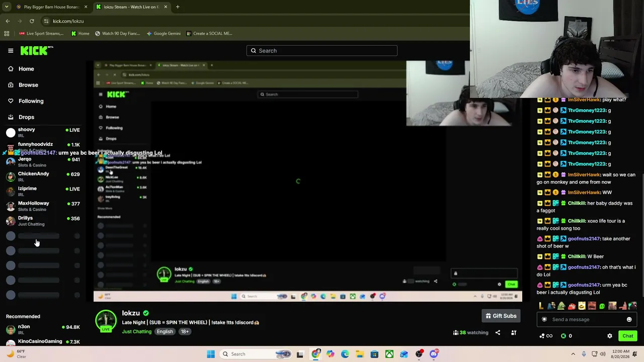Open the Kick hamburger sidebar menu
This screenshot has width=644, height=362.
[11, 50]
